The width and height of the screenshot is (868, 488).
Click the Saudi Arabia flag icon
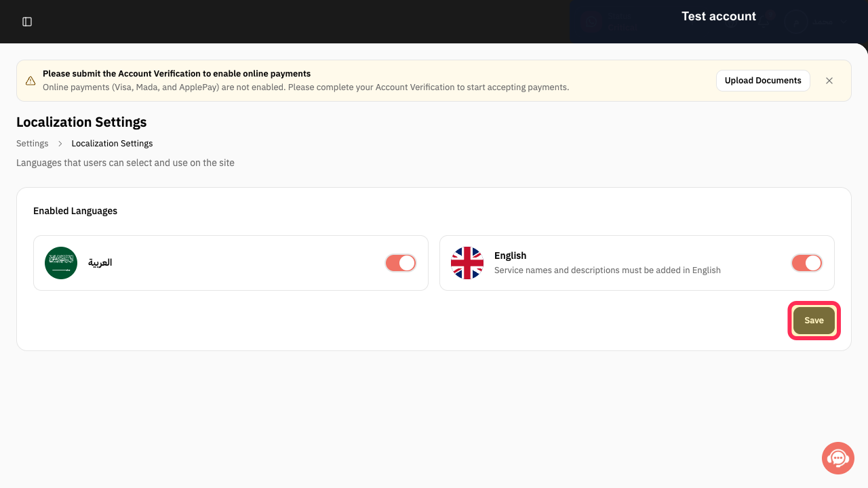(x=61, y=263)
